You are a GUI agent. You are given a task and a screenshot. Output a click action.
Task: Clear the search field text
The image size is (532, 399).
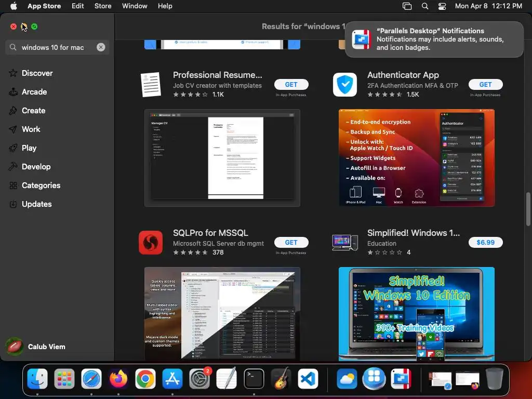point(101,47)
